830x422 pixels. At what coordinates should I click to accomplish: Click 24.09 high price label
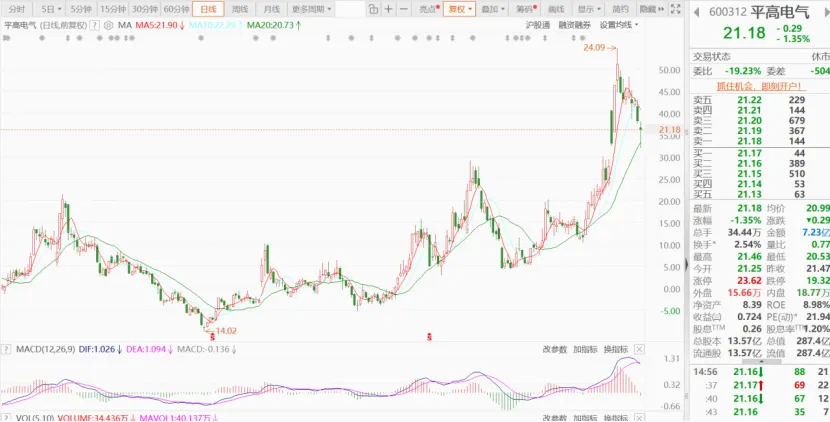pos(594,48)
